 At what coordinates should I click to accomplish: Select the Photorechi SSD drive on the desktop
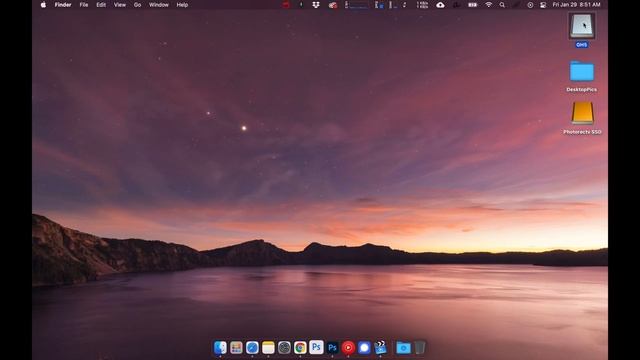(582, 113)
